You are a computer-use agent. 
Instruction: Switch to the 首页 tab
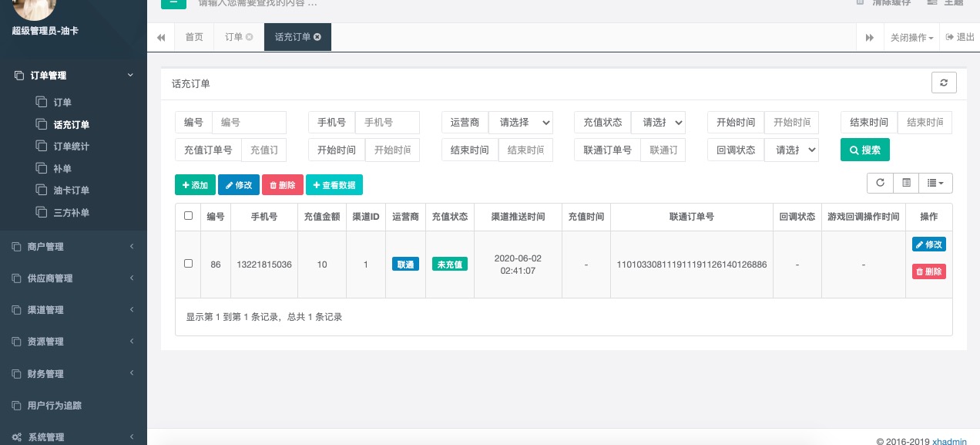pyautogui.click(x=194, y=37)
